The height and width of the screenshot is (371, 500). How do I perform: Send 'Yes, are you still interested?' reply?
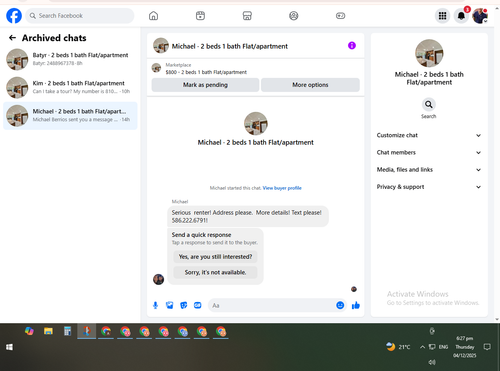tap(215, 257)
